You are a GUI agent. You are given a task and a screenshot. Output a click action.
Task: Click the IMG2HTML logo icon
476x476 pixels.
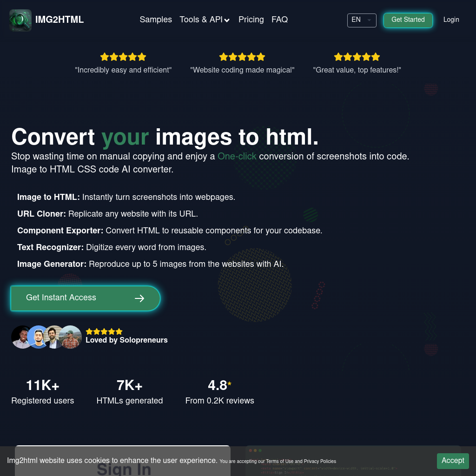20,20
